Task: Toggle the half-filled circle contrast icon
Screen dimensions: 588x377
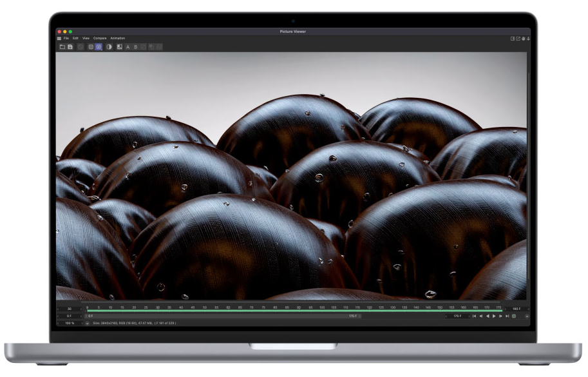Action: [109, 47]
